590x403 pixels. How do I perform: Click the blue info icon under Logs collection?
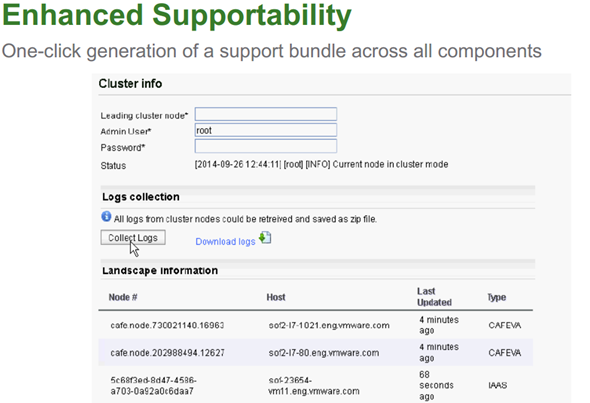click(106, 217)
